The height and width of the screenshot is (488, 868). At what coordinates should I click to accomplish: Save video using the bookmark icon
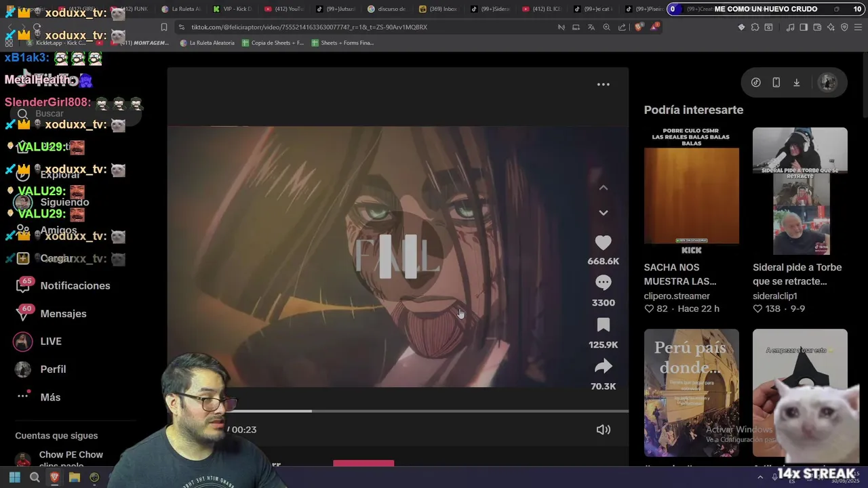click(603, 325)
